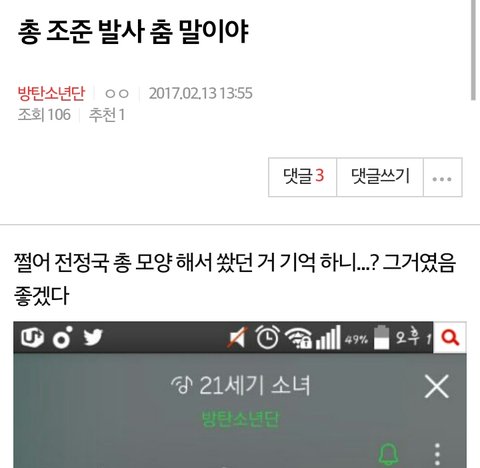
Task: Click the ㅇㅇ author name
Action: click(117, 93)
